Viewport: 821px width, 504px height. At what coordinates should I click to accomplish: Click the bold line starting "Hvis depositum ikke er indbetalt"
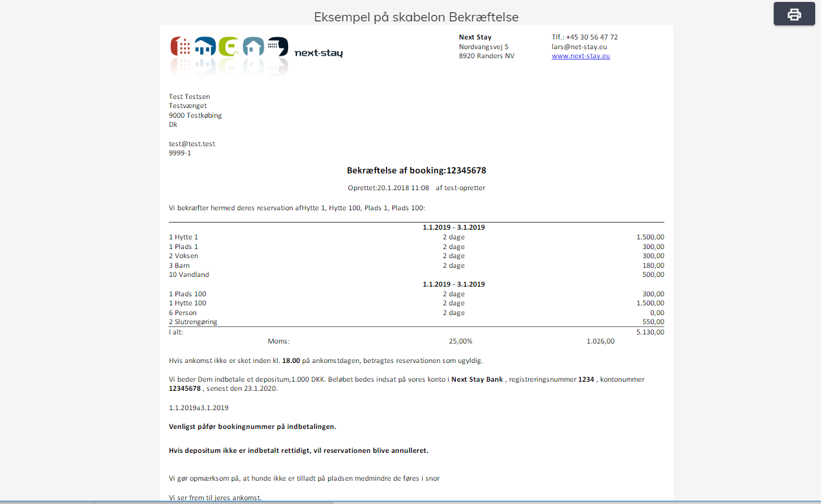point(298,450)
